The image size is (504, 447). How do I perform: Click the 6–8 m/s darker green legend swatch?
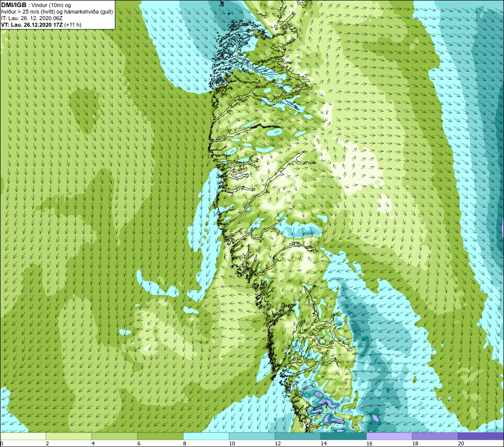tap(160, 436)
